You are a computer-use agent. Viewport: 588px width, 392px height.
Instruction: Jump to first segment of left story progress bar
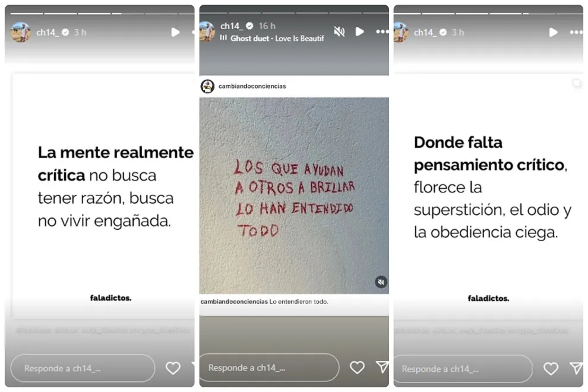tap(27, 14)
